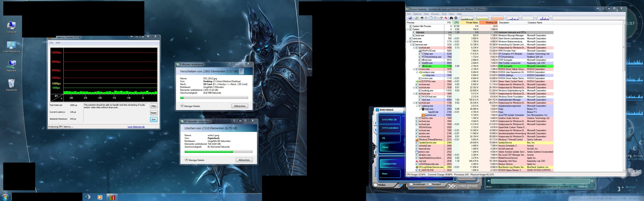
Task: Click the fraps.exe process icon
Action: pyautogui.click(x=423, y=109)
